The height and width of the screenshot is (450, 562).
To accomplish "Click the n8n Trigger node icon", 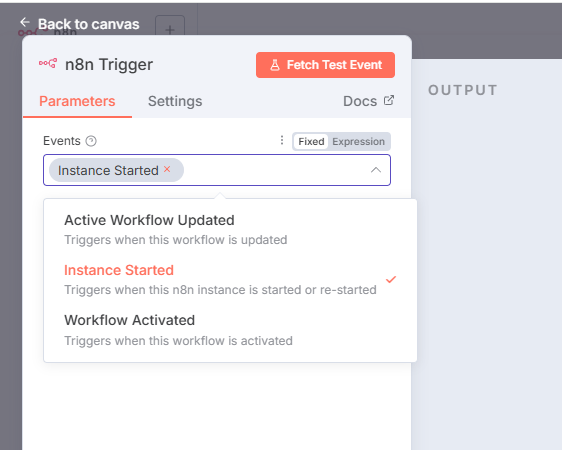I will coord(48,63).
